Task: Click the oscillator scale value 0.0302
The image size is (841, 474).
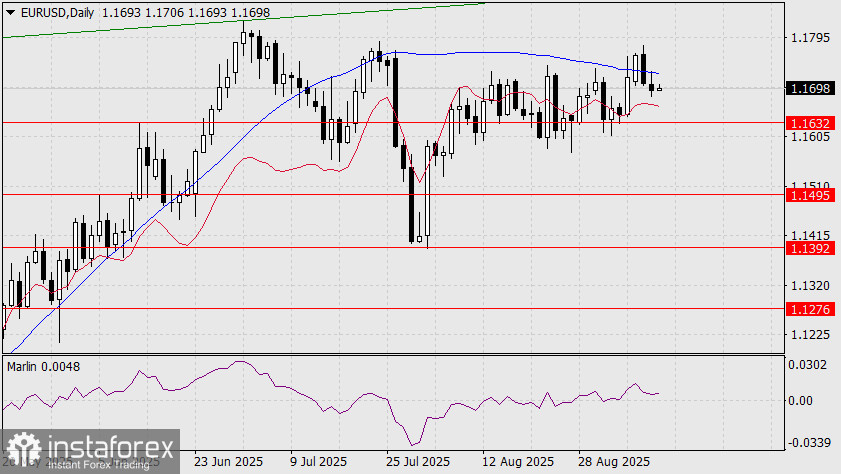Action: tap(807, 365)
